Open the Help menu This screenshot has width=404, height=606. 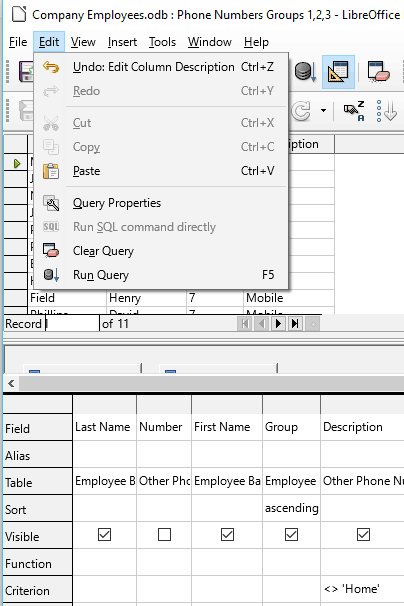click(256, 42)
